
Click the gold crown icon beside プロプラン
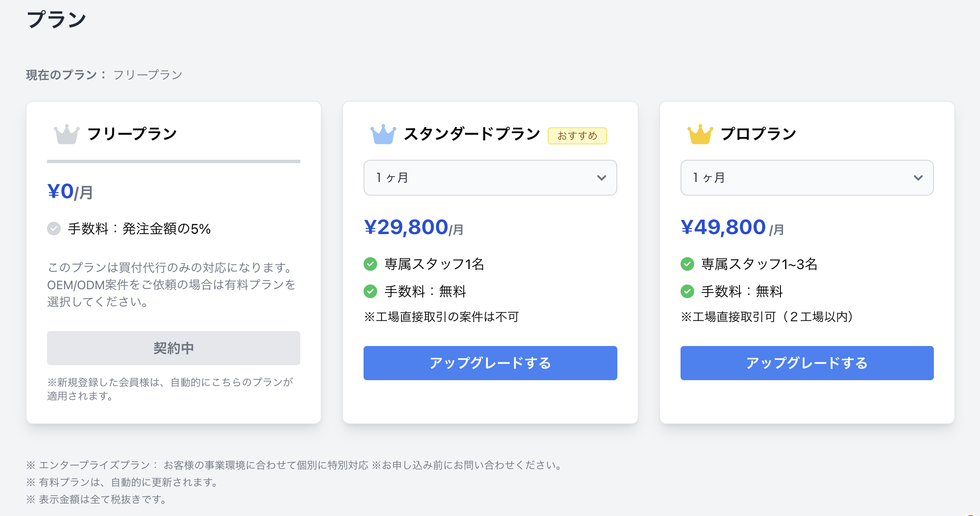click(x=700, y=134)
